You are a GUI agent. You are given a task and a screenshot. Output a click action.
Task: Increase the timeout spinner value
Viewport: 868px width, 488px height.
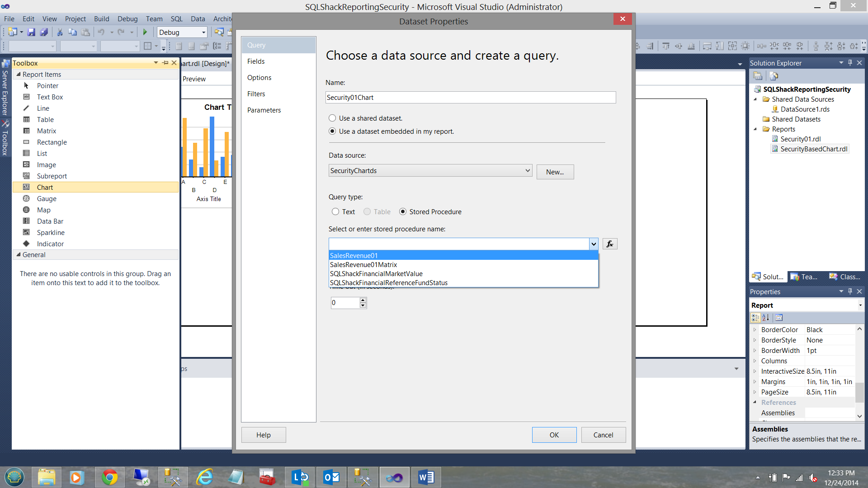point(363,300)
